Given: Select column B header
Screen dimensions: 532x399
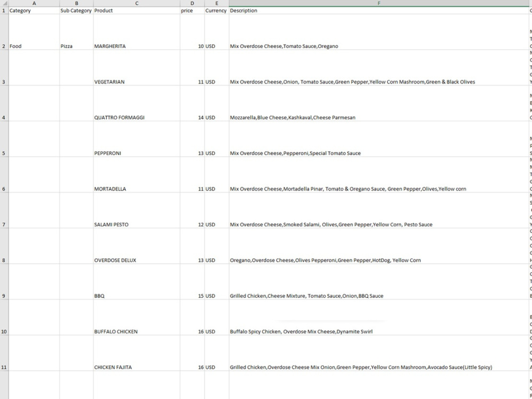Looking at the screenshot, I should [76, 3].
